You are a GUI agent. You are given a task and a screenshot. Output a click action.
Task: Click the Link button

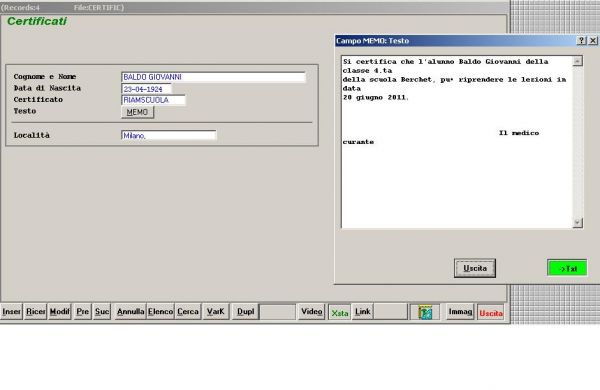[362, 312]
